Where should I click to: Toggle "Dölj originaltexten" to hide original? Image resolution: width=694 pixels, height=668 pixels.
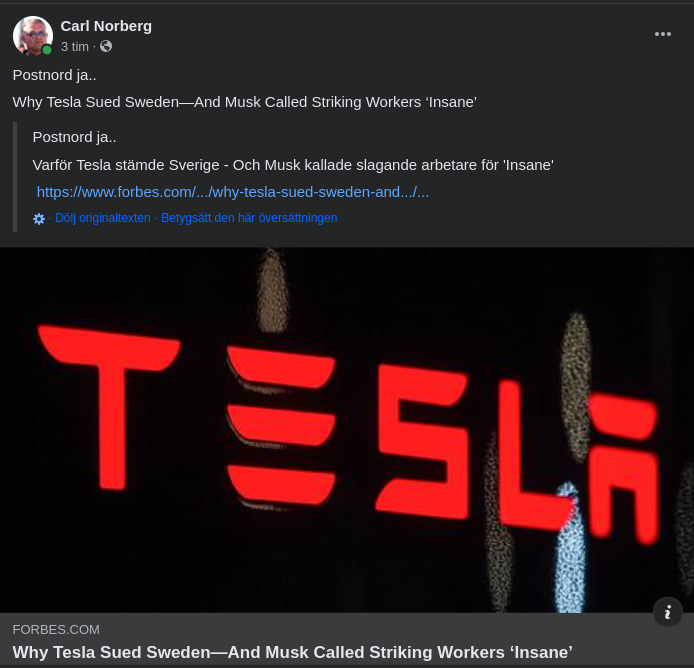pos(103,218)
